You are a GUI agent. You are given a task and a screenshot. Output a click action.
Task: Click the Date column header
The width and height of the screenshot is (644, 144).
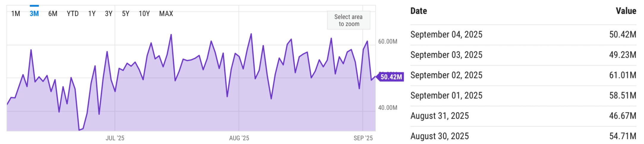(419, 11)
